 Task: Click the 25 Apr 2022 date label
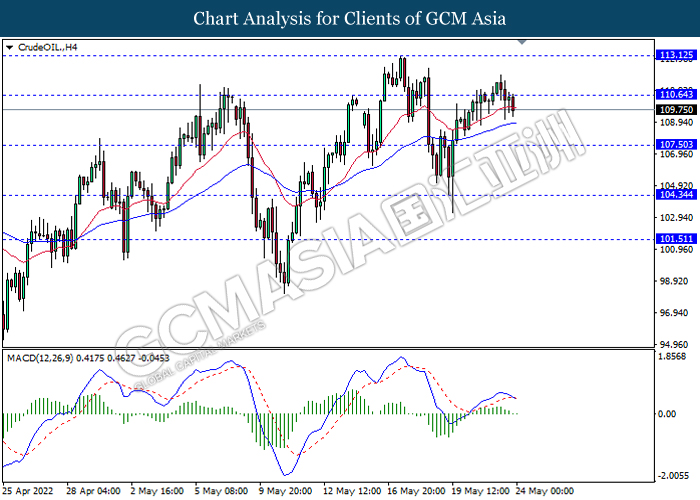tap(28, 491)
